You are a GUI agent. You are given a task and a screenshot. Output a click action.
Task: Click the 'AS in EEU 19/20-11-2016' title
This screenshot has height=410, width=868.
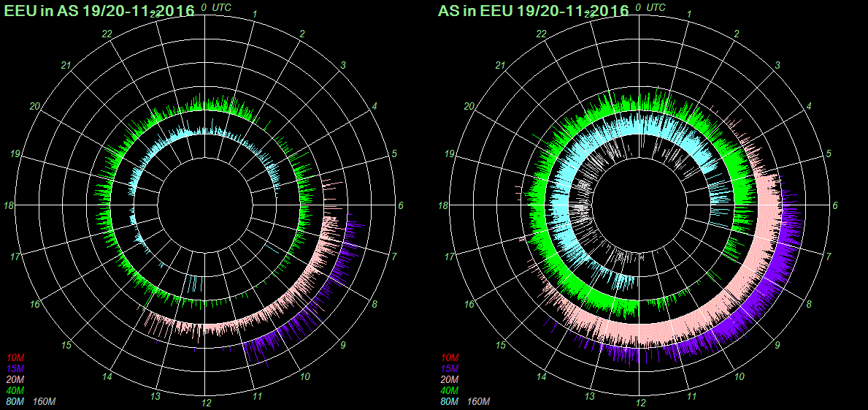pyautogui.click(x=532, y=11)
